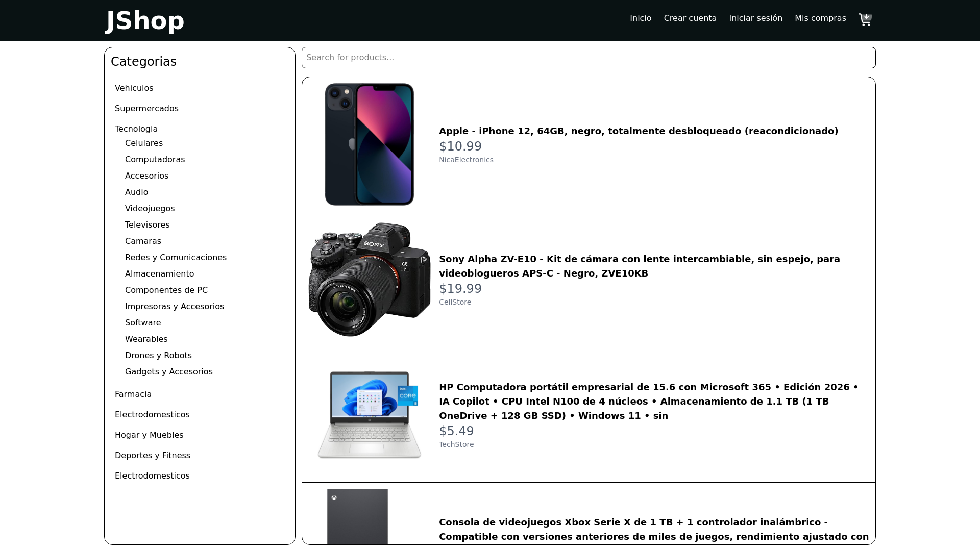Open the Almacenamiento subcategory
980x551 pixels.
(160, 274)
